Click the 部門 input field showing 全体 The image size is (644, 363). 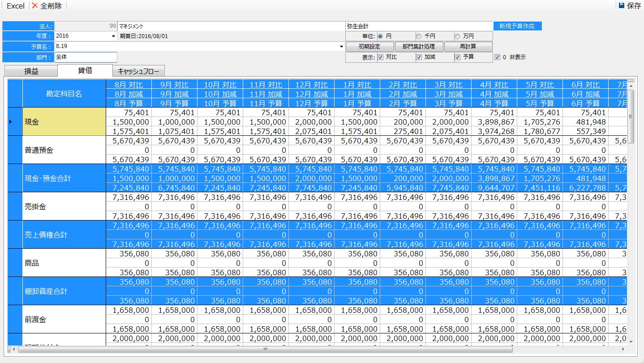pos(86,57)
